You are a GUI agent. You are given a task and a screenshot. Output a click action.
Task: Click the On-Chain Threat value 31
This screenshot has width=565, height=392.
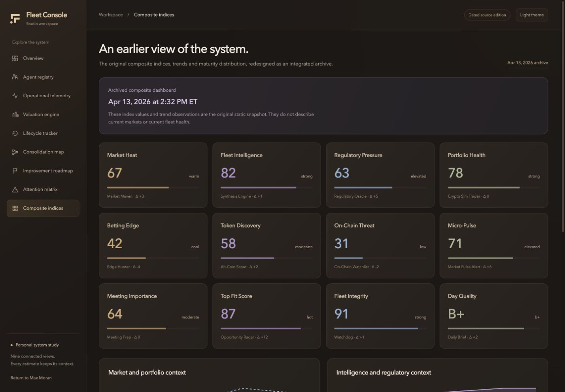click(x=341, y=243)
